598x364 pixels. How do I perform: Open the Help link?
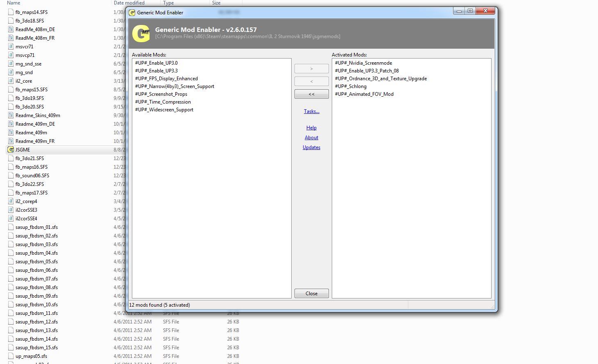click(311, 128)
